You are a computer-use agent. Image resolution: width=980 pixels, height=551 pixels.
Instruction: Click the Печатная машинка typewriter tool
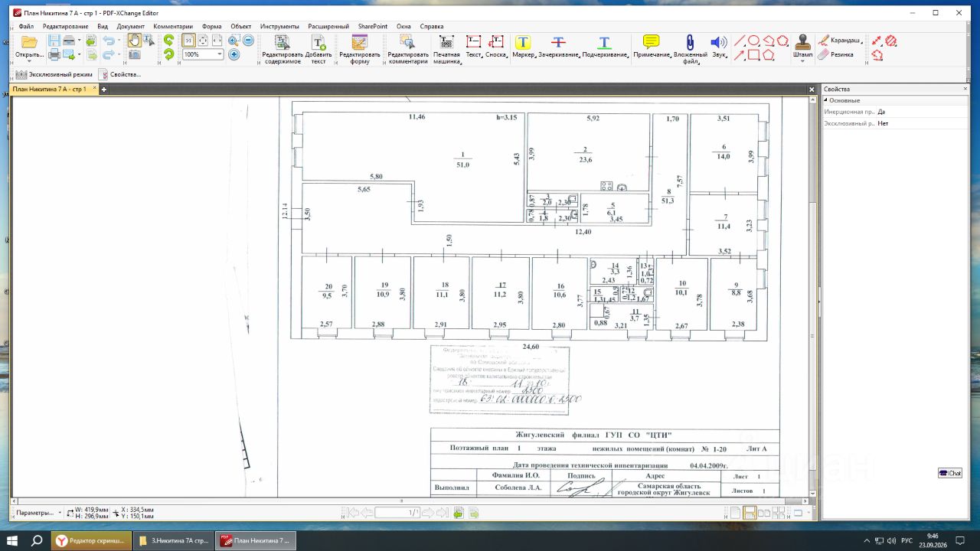coord(446,49)
